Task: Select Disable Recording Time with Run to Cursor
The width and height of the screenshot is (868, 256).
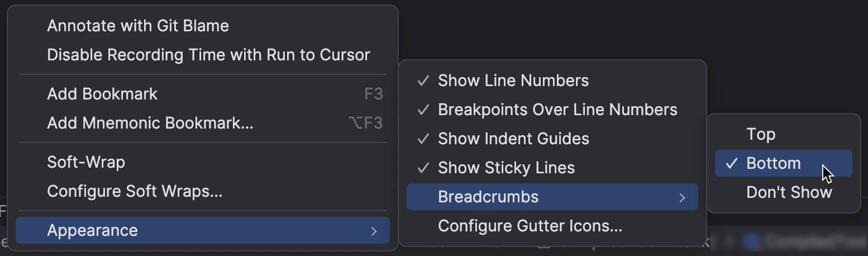Action: 208,55
